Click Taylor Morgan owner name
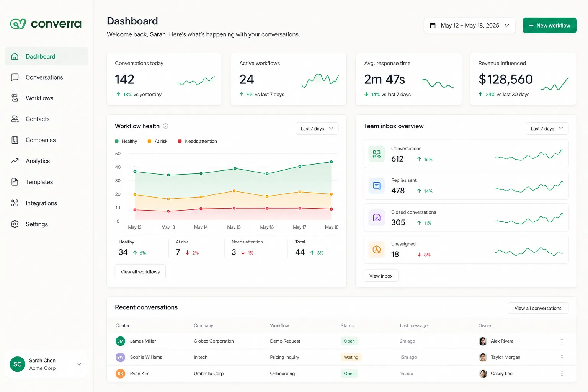 [x=505, y=357]
